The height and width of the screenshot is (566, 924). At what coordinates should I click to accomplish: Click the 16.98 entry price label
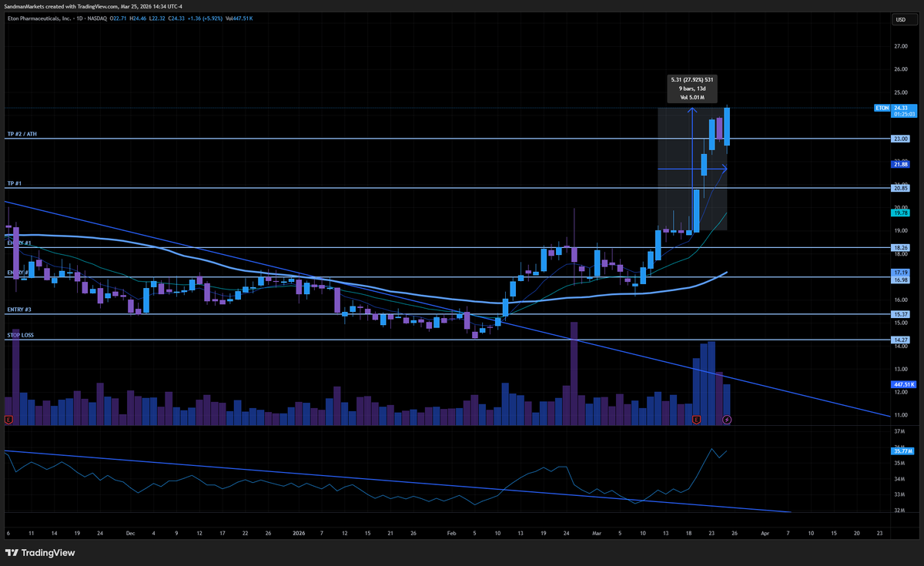[x=901, y=280]
